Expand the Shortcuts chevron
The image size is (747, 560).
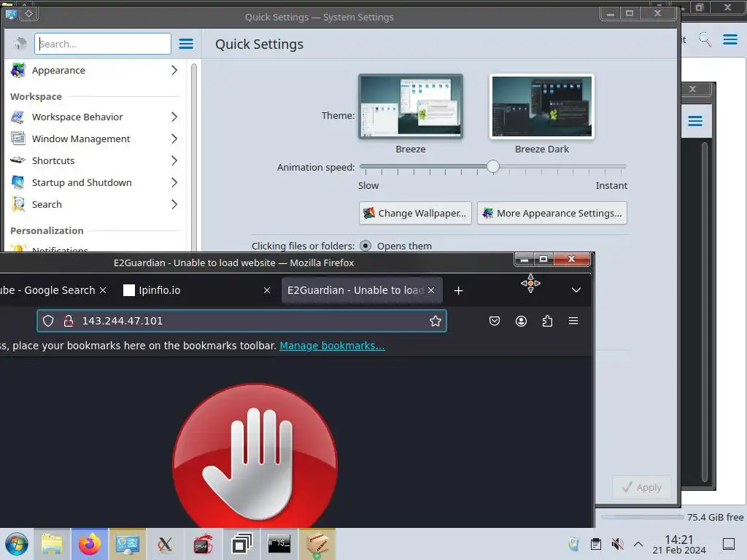(x=174, y=160)
